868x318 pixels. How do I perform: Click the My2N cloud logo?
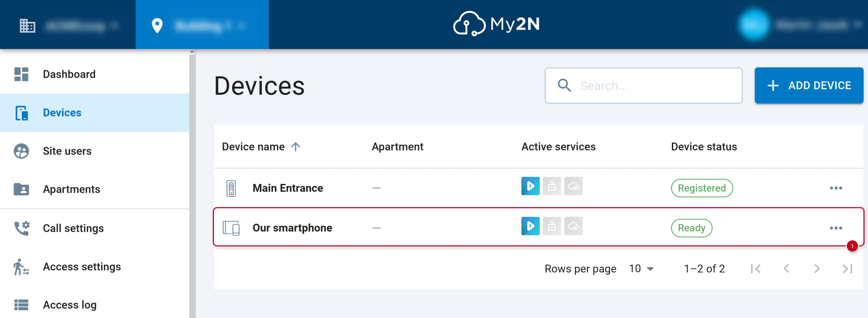[496, 24]
